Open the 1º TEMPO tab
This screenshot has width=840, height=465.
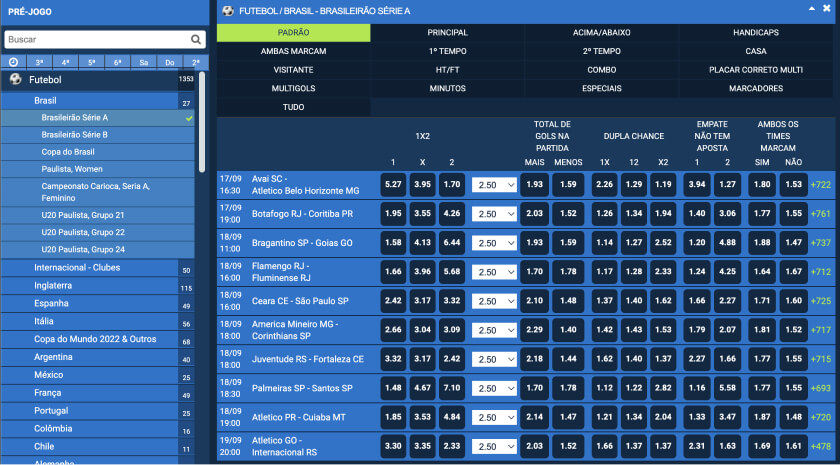pyautogui.click(x=447, y=51)
